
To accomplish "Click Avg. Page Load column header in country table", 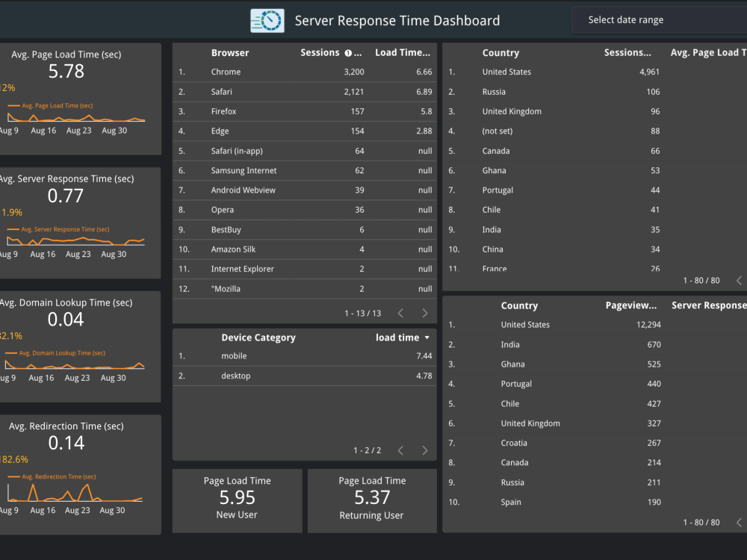I will click(x=708, y=53).
